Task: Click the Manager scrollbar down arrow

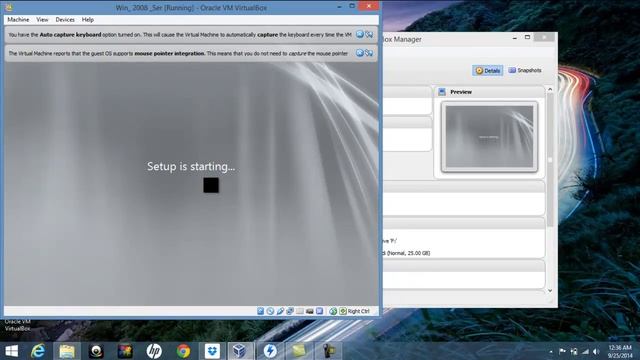Action: click(x=550, y=291)
